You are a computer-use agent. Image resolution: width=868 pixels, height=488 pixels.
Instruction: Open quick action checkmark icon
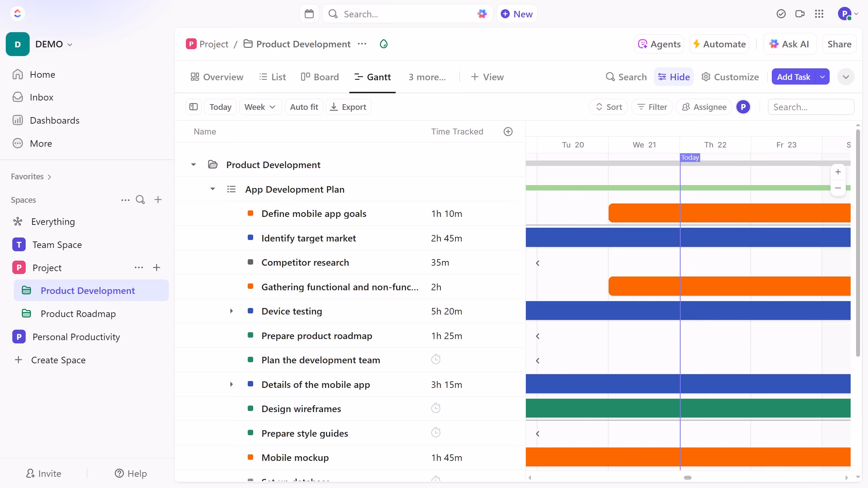781,14
